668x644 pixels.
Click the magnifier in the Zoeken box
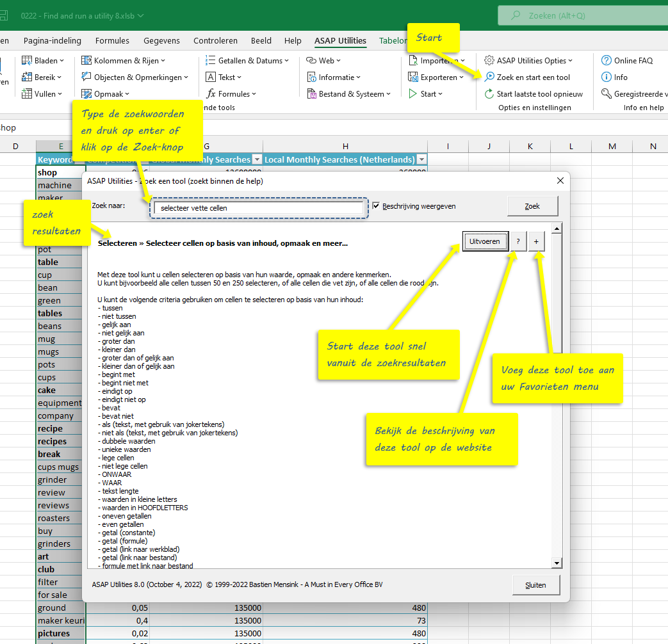pyautogui.click(x=516, y=15)
